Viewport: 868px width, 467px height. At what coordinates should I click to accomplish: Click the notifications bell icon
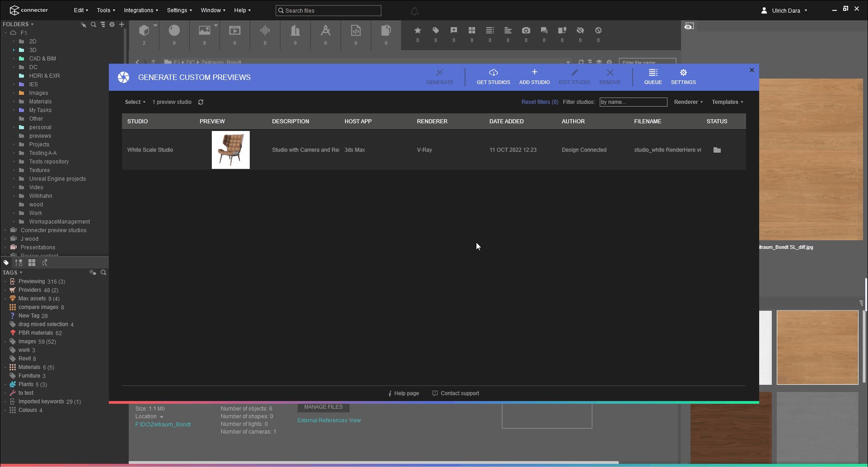point(415,11)
